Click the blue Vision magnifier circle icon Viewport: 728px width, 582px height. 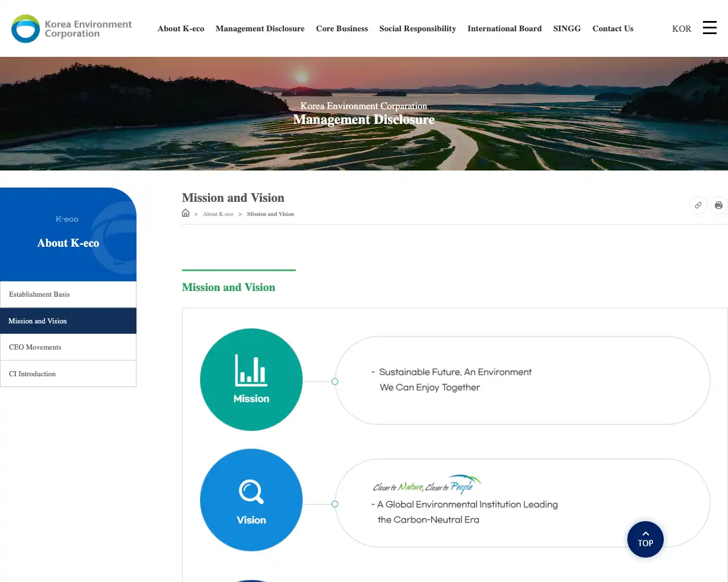(x=251, y=500)
